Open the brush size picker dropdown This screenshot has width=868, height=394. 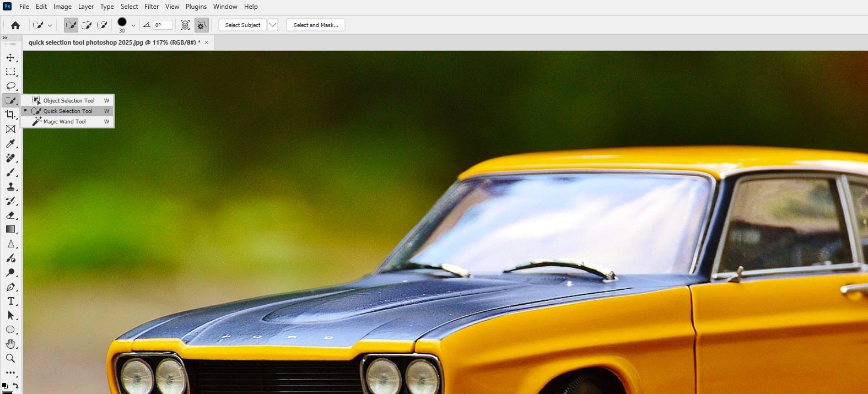coord(133,25)
